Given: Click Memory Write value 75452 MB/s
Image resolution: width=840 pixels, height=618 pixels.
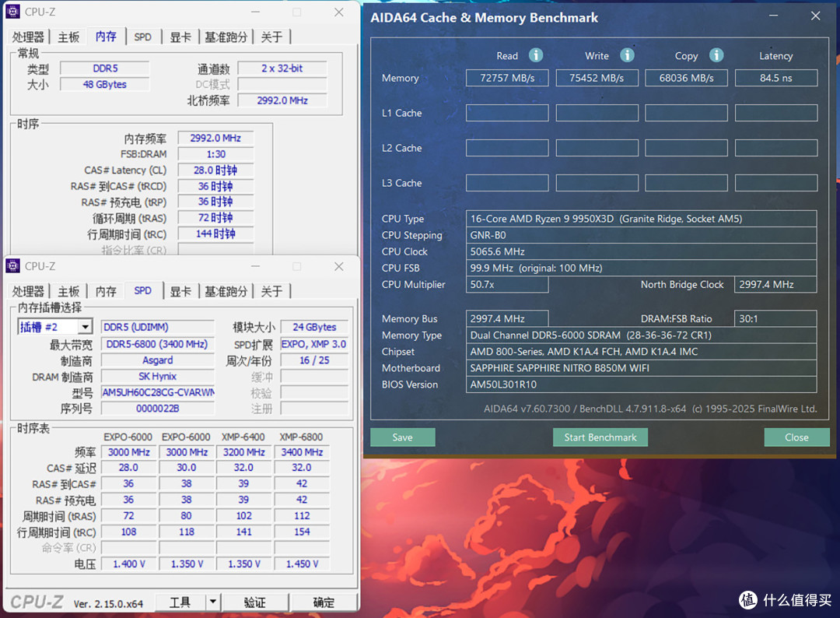Looking at the screenshot, I should (x=597, y=78).
